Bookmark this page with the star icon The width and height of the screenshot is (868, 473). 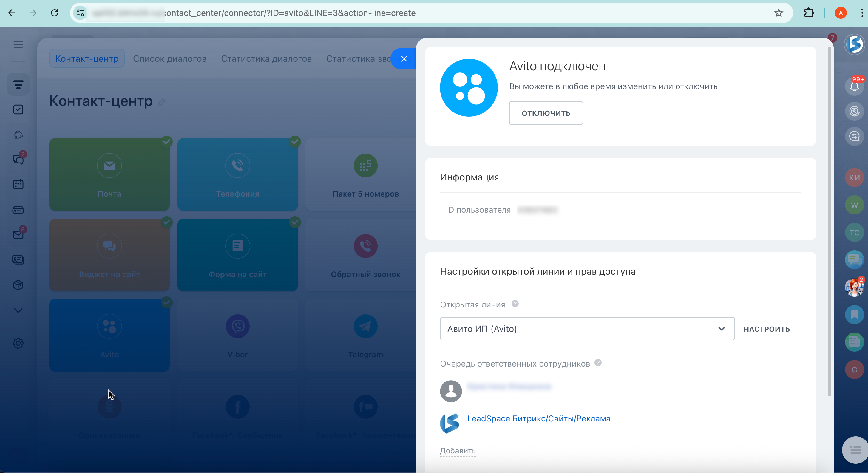coord(779,13)
